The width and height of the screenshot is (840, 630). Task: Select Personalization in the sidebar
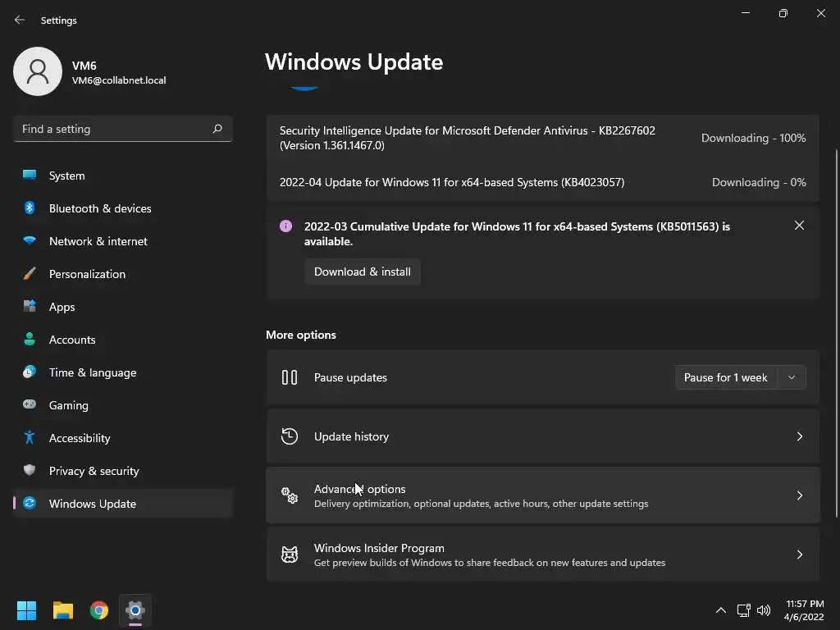point(123,274)
